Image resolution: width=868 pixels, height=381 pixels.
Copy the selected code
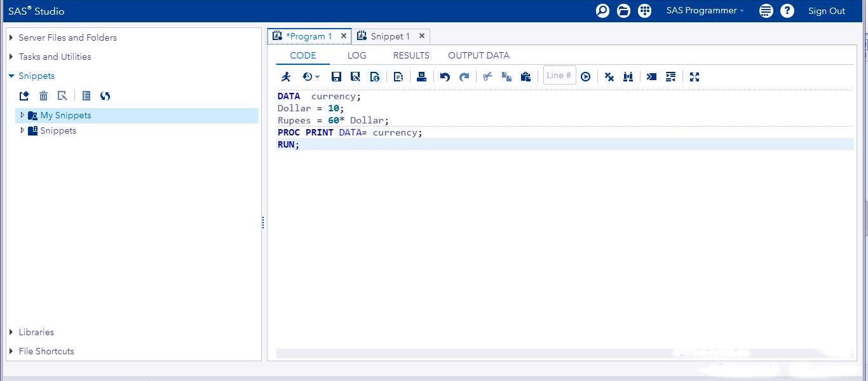[x=506, y=77]
